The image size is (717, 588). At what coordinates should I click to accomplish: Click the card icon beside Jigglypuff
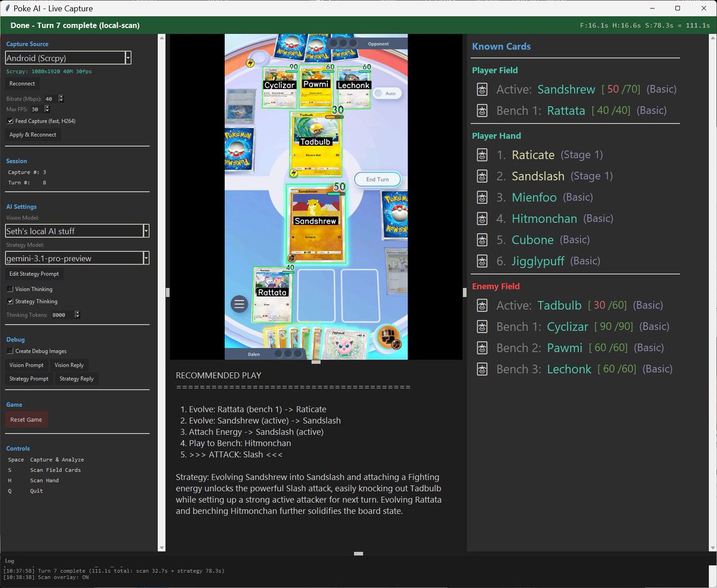(483, 261)
